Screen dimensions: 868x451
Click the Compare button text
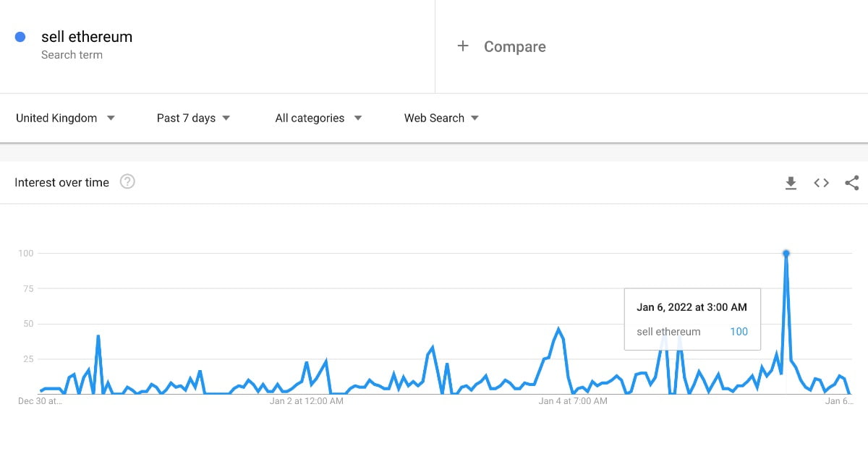pyautogui.click(x=514, y=47)
